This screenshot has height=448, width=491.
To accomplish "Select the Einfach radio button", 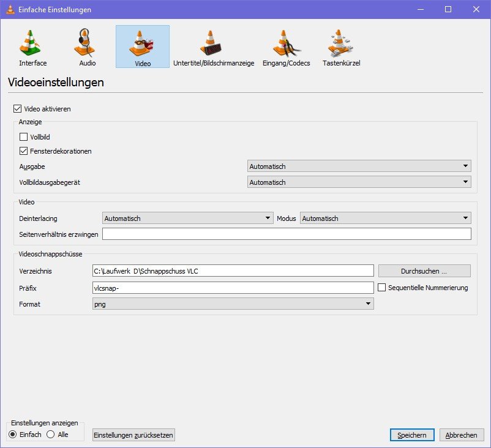I will pyautogui.click(x=13, y=434).
